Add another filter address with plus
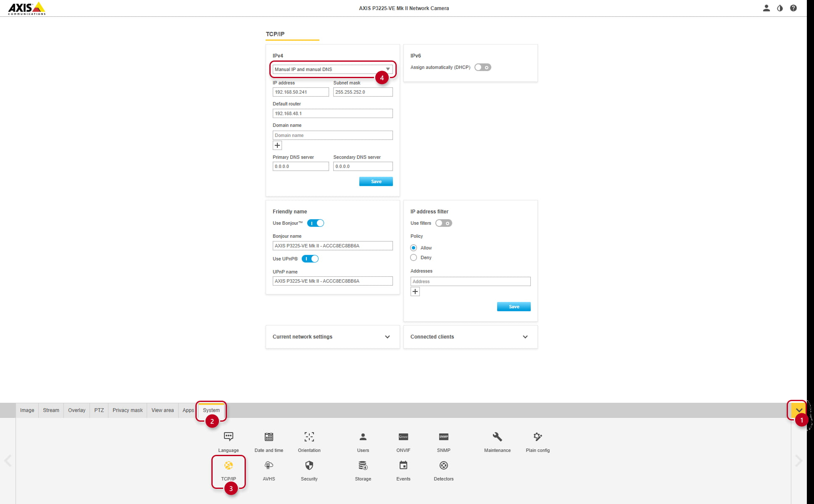Image resolution: width=814 pixels, height=504 pixels. (x=415, y=291)
